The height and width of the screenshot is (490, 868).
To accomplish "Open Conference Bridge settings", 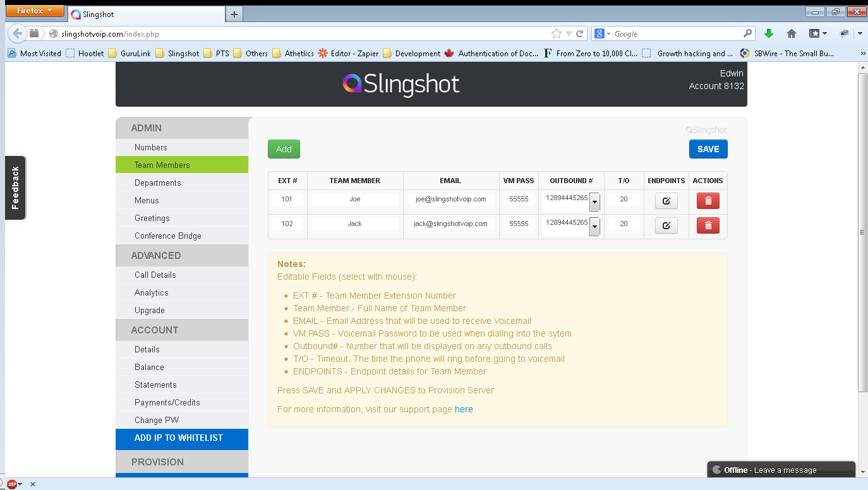I will [x=182, y=236].
